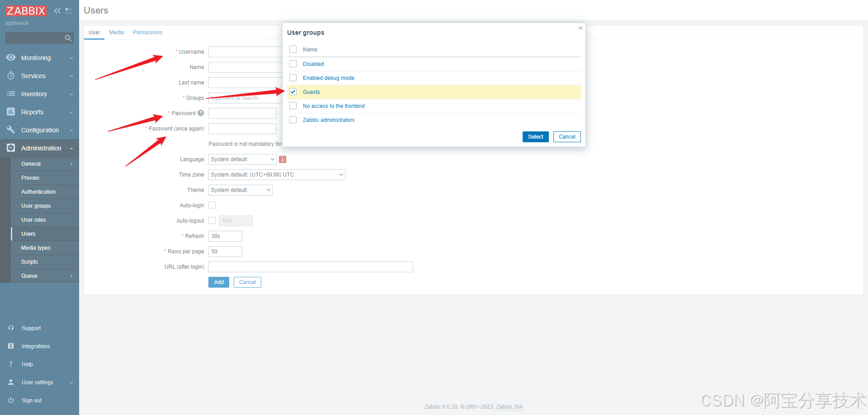Click the Zabbix logo
Viewport: 868px width, 415px height.
click(26, 10)
